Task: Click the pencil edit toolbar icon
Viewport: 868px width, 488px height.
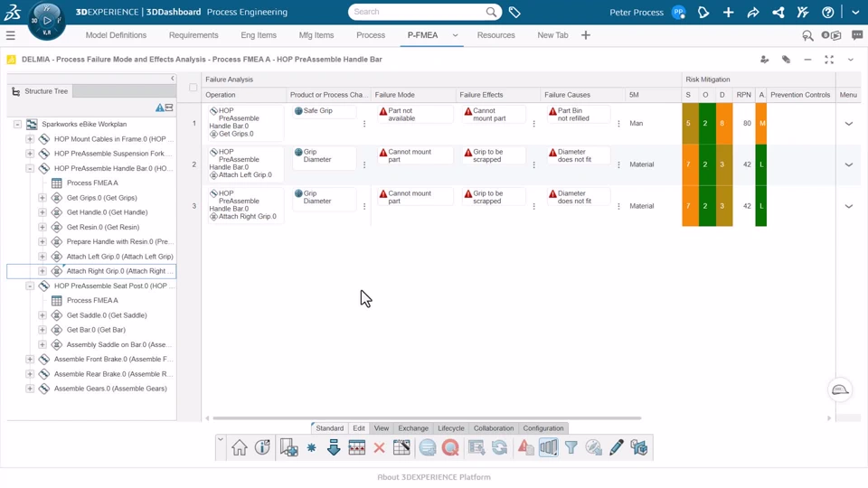Action: tap(616, 447)
